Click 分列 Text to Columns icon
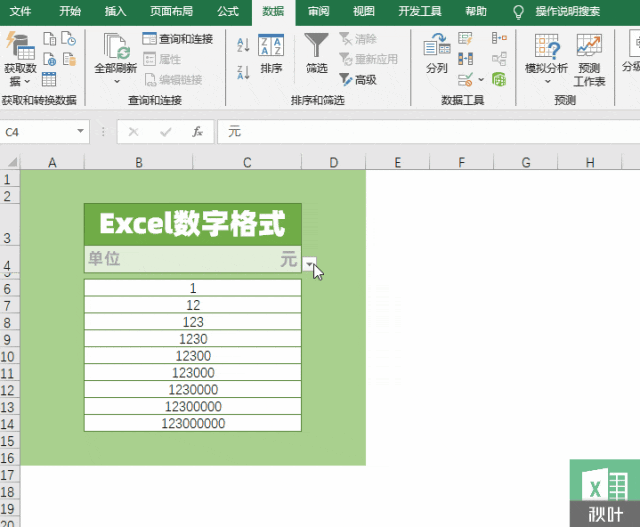This screenshot has height=527, width=640. pos(437,53)
